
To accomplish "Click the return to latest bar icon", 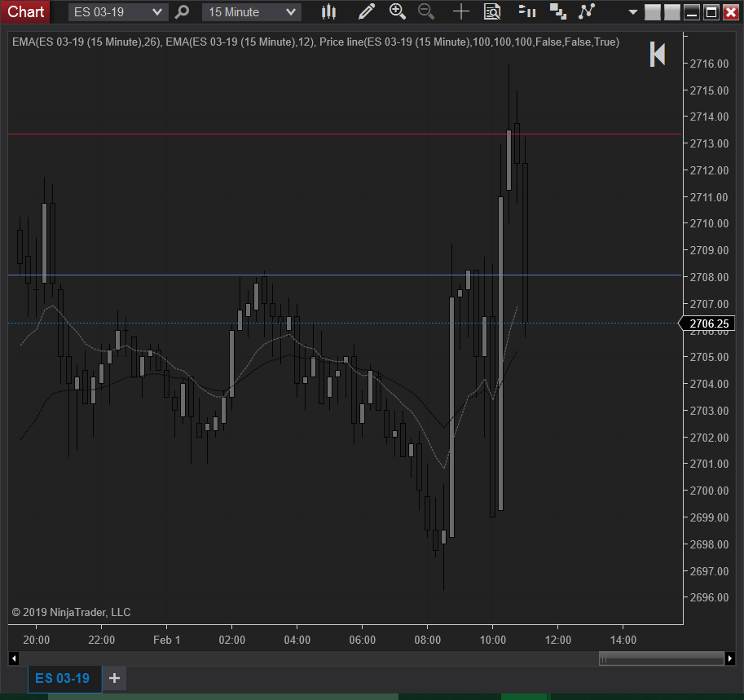I will pos(657,54).
